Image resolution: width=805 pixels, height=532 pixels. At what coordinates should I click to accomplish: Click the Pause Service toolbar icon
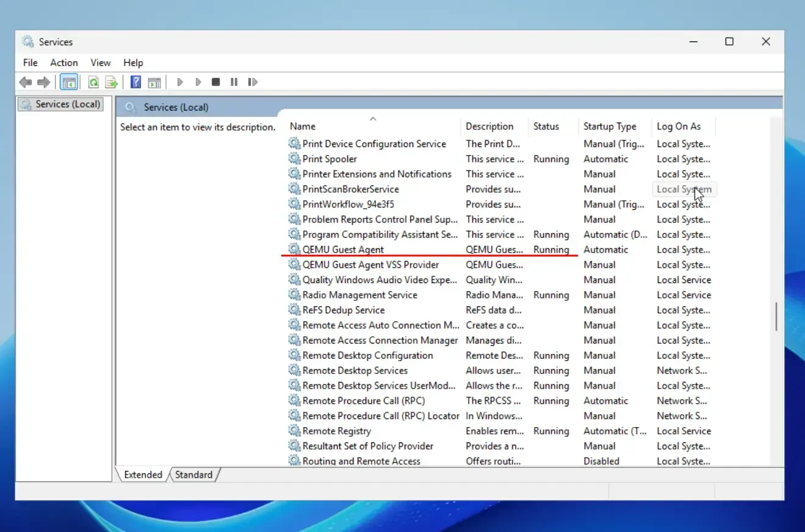click(234, 82)
